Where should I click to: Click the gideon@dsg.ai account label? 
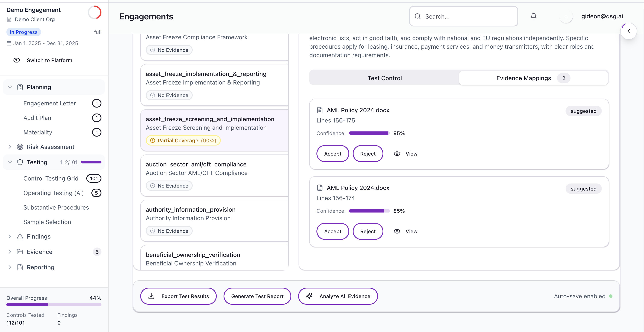[602, 16]
